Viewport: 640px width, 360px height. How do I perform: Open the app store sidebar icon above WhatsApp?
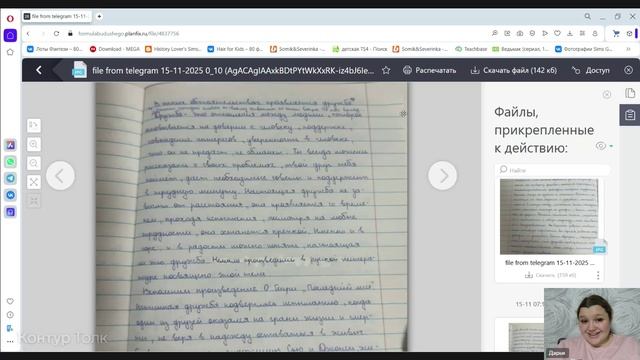11,145
